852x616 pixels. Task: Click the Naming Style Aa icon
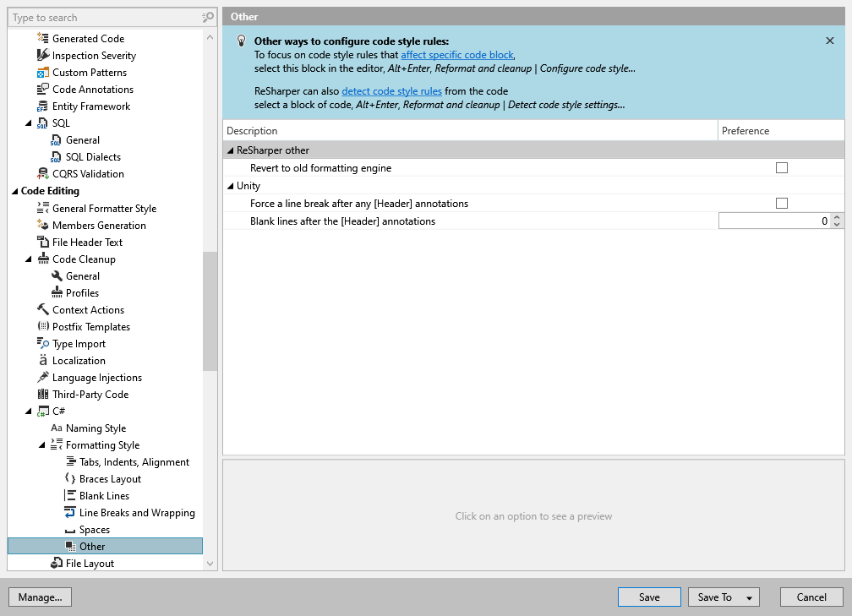point(57,428)
